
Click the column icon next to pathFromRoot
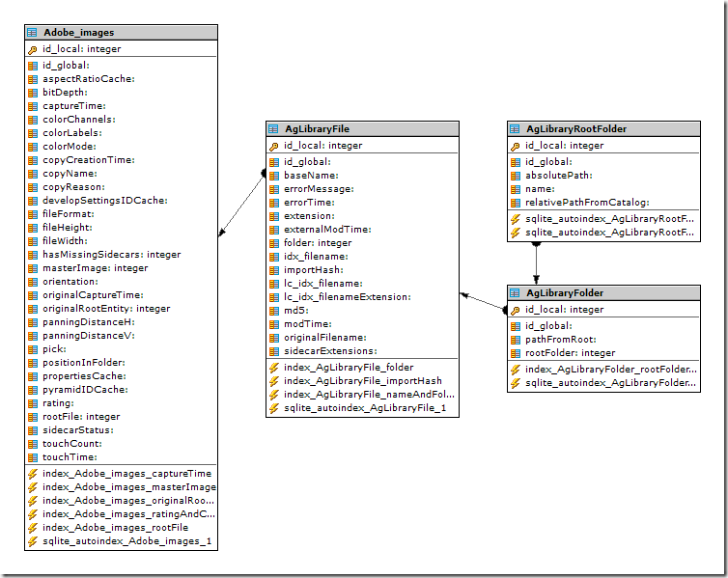516,340
